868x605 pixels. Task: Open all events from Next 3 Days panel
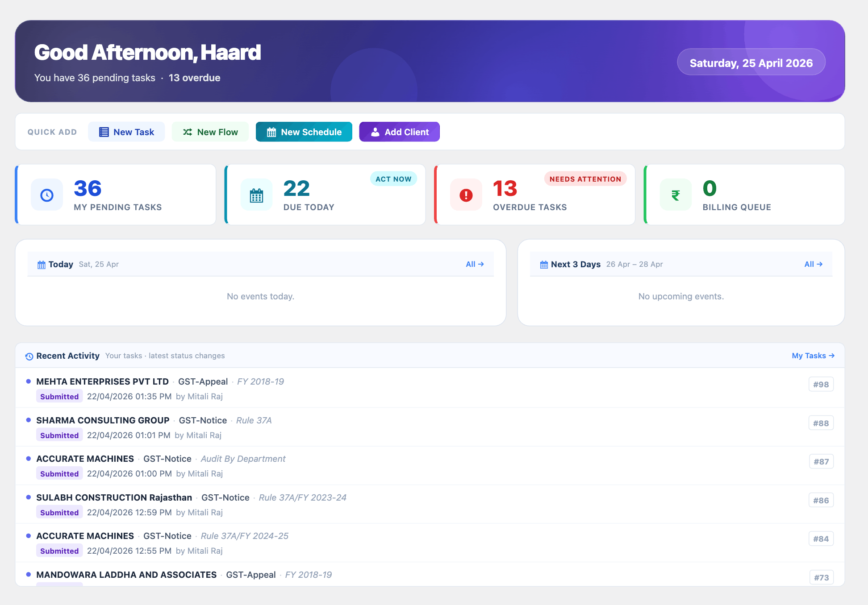point(813,264)
